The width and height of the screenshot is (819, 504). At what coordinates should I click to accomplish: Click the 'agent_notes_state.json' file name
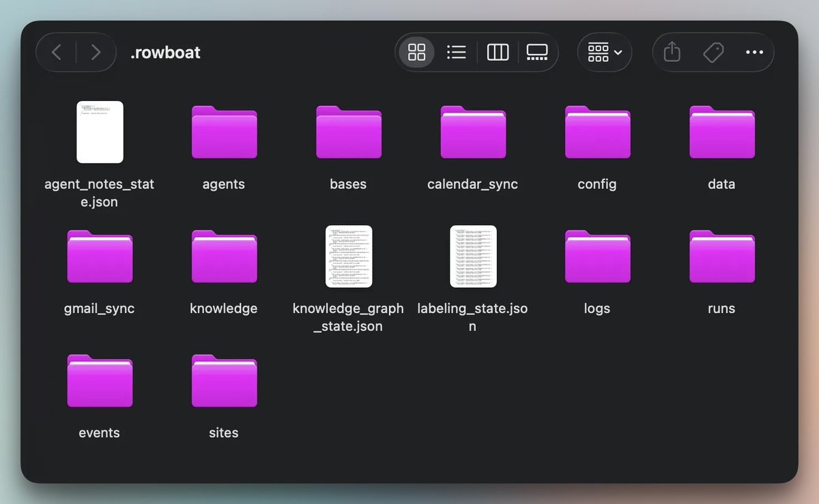pos(100,193)
